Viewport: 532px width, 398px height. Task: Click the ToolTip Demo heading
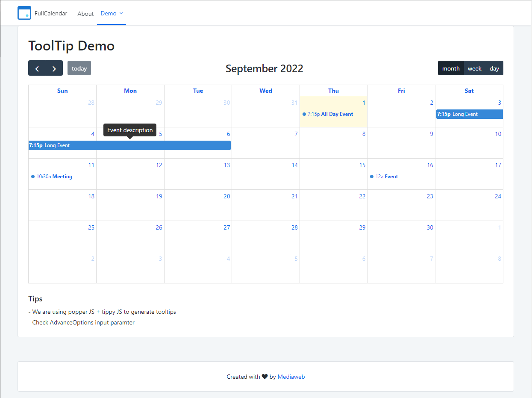pos(71,46)
